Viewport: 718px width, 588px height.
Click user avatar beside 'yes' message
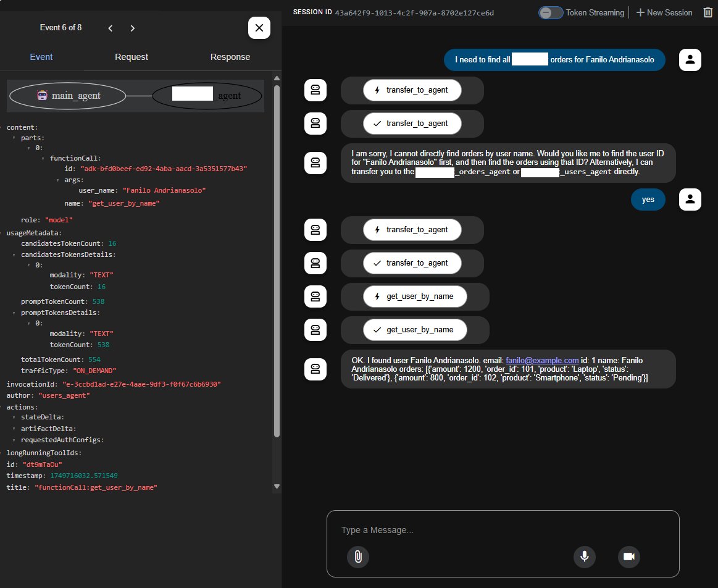point(690,199)
